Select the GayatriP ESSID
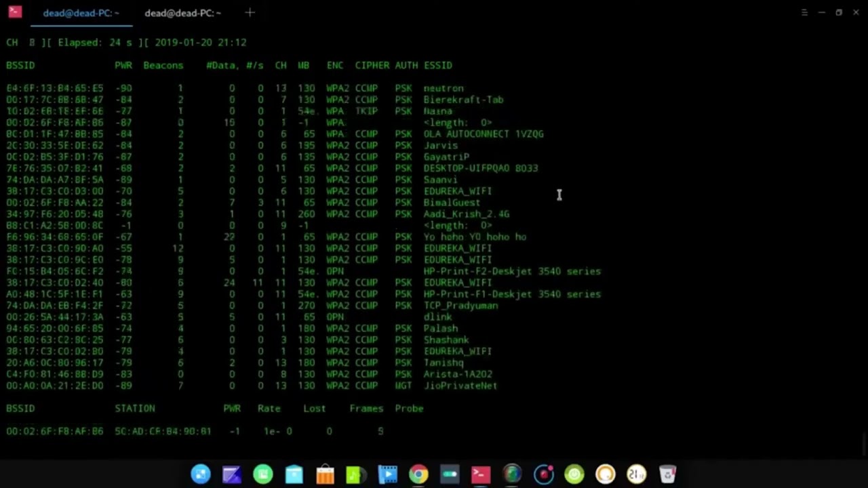The width and height of the screenshot is (868, 488). pos(446,157)
